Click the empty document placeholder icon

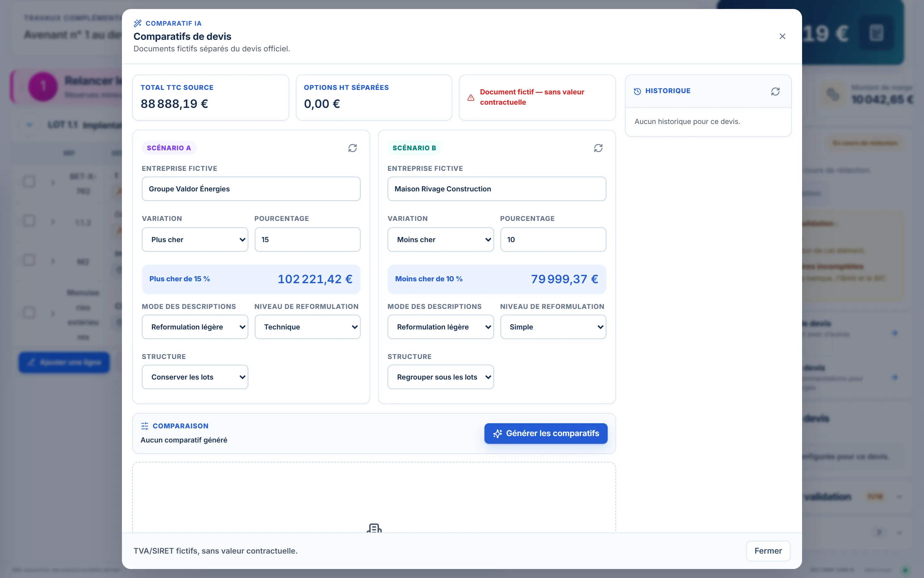374,528
